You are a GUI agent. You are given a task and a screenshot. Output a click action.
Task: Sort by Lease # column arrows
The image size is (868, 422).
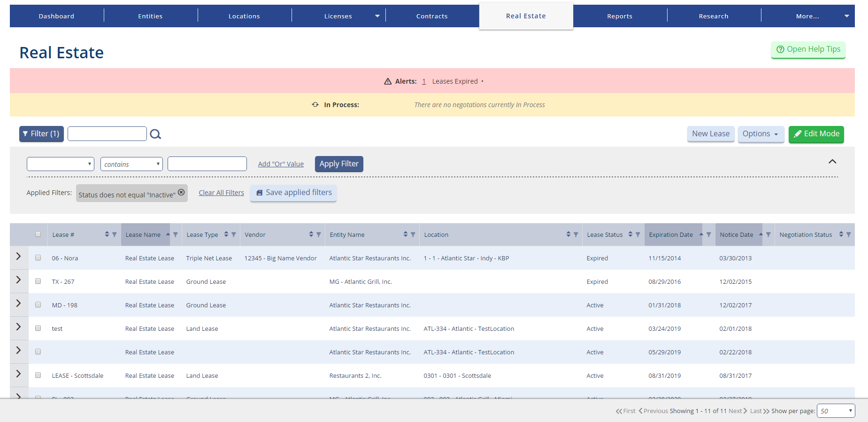pos(107,234)
